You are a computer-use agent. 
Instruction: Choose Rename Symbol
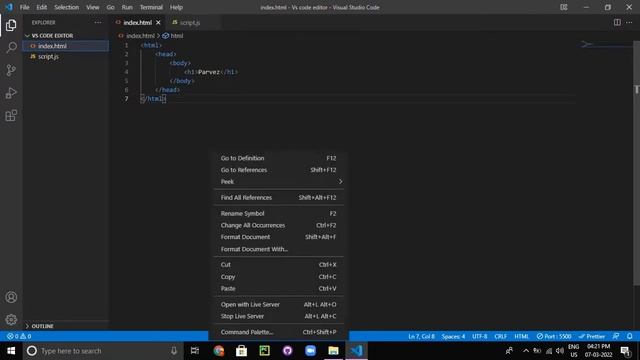pyautogui.click(x=278, y=213)
